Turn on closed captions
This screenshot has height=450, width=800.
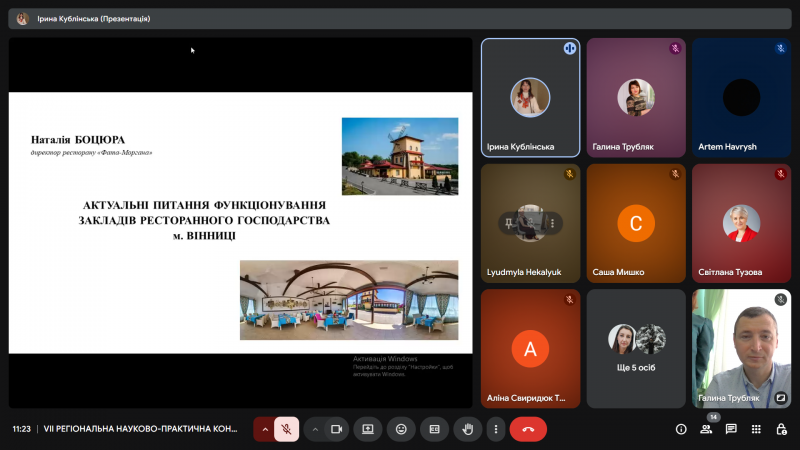(x=434, y=429)
